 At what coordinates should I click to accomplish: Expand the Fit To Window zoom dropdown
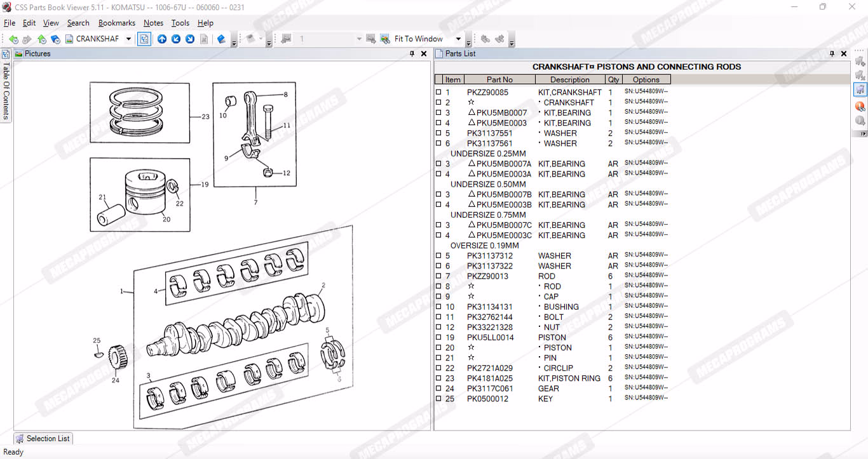pos(459,39)
